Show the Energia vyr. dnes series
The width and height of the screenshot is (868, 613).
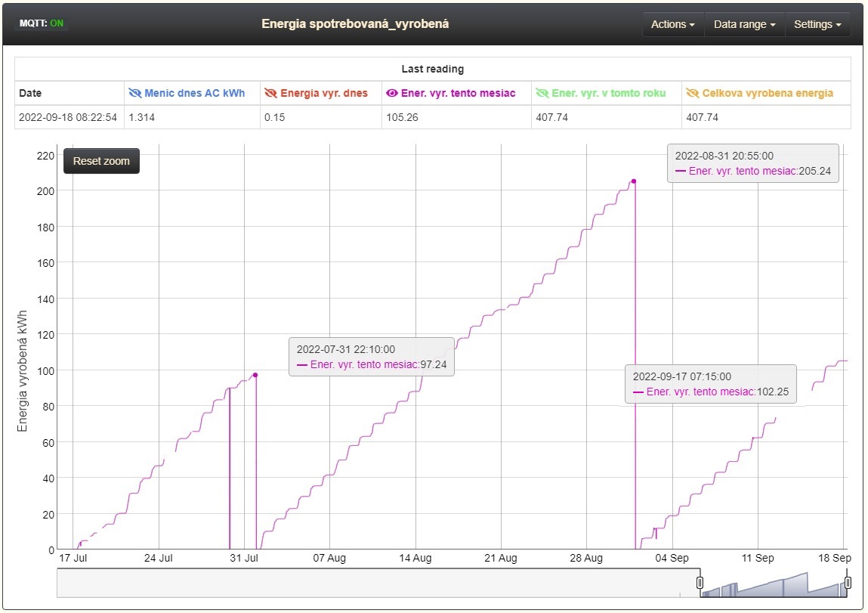[x=270, y=93]
